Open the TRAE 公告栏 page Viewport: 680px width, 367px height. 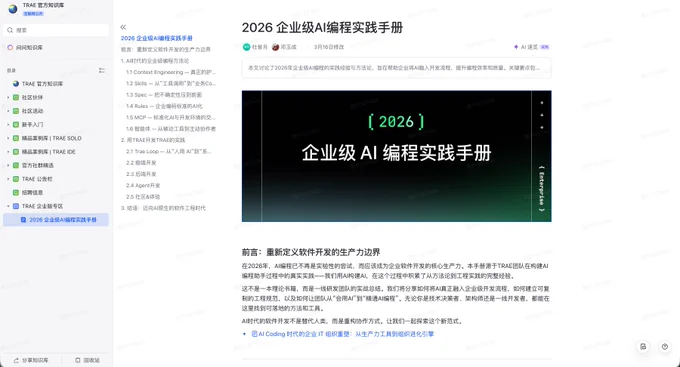tap(37, 179)
